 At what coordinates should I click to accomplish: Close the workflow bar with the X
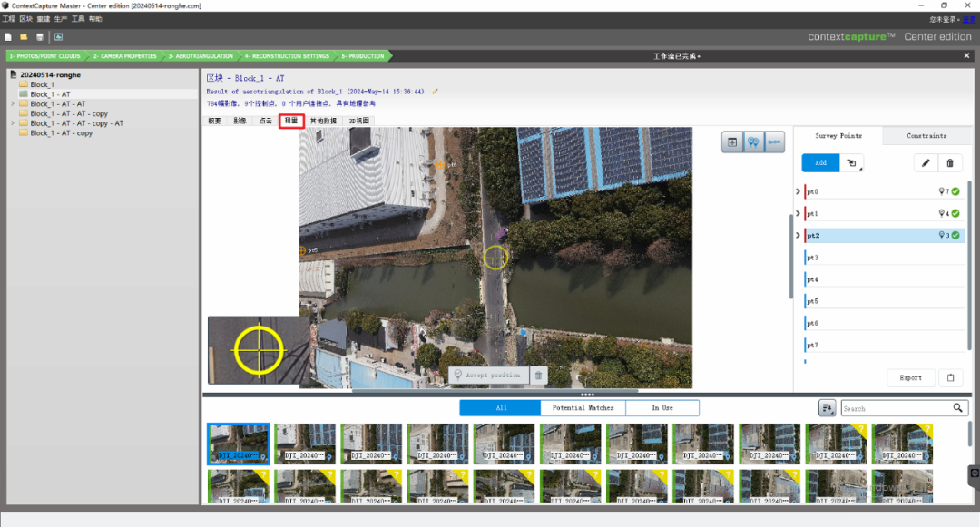pos(966,55)
